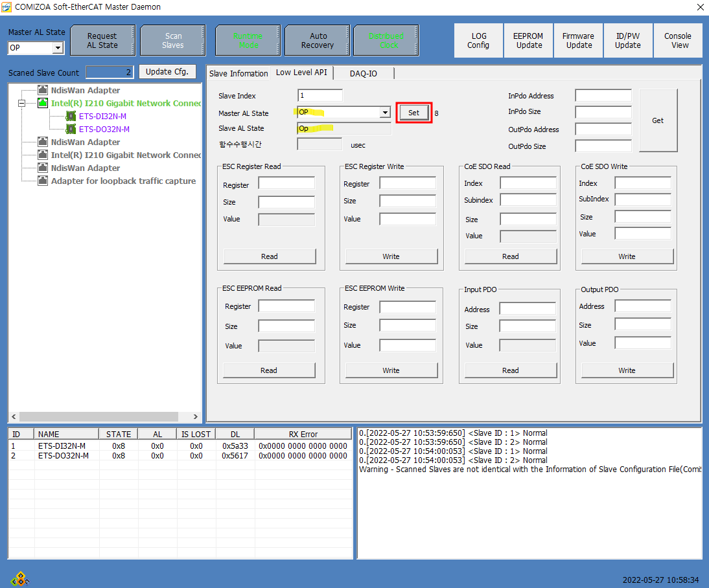Image resolution: width=709 pixels, height=588 pixels.
Task: Toggle the Distributed Clock button
Action: (x=386, y=41)
